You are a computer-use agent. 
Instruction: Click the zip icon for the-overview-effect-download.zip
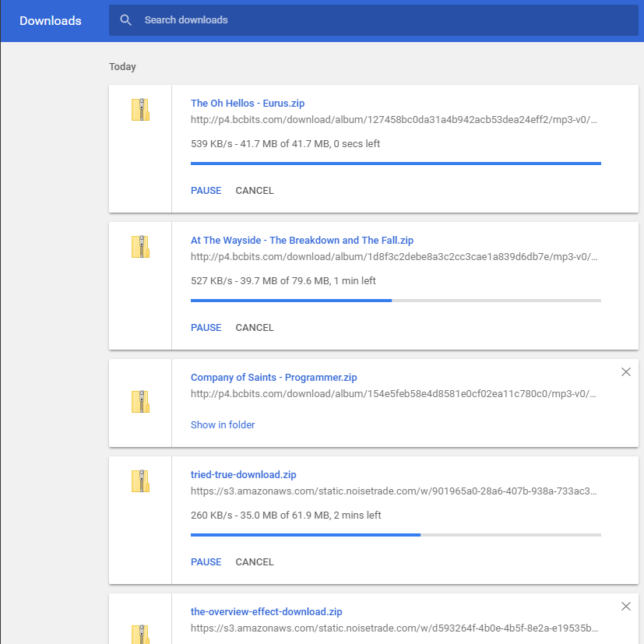click(140, 635)
